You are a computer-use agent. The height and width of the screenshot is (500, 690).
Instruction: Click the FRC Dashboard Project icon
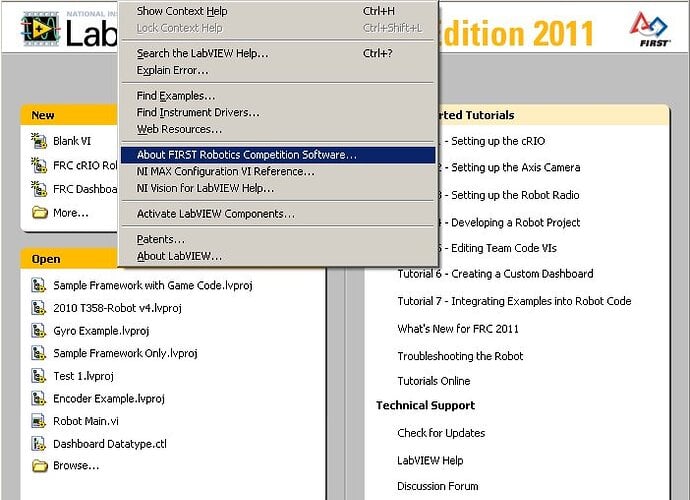(x=39, y=189)
